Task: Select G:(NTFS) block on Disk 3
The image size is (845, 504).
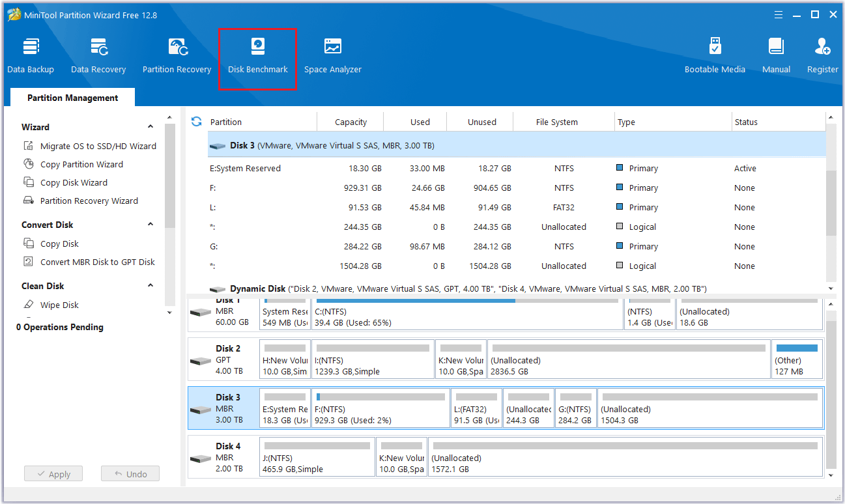Action: (x=576, y=408)
